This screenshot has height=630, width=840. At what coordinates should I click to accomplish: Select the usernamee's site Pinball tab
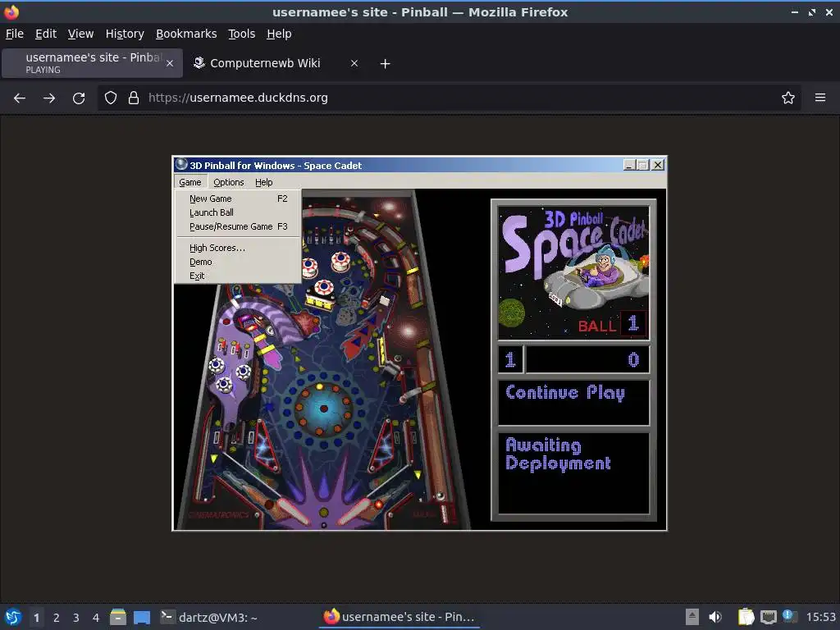click(92, 63)
